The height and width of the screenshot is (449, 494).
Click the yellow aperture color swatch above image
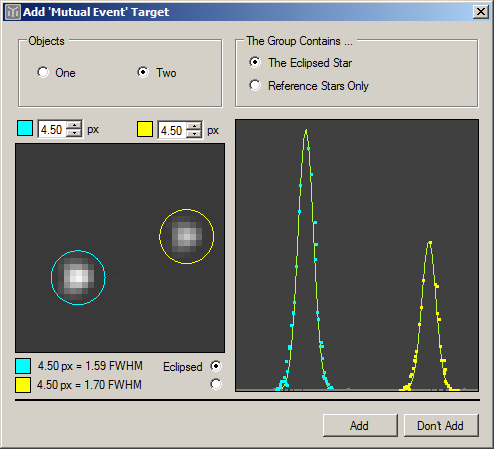tap(145, 129)
